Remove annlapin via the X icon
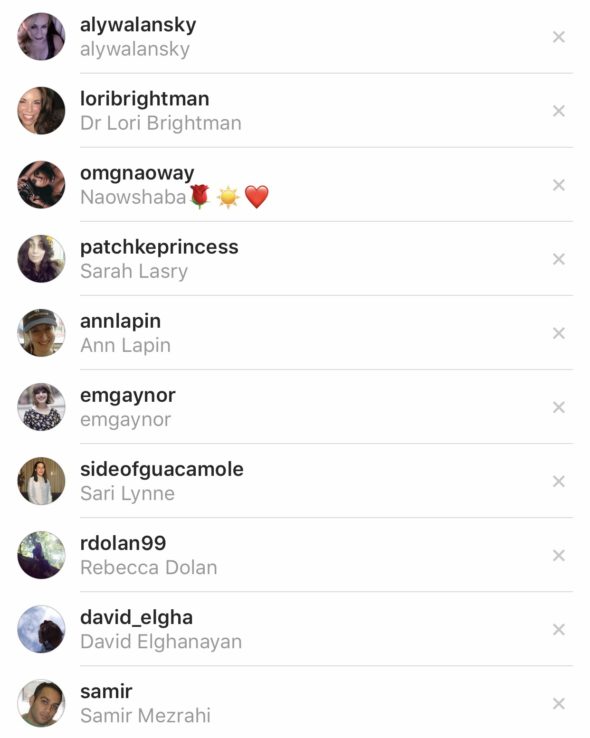This screenshot has width=590, height=738. 558,333
